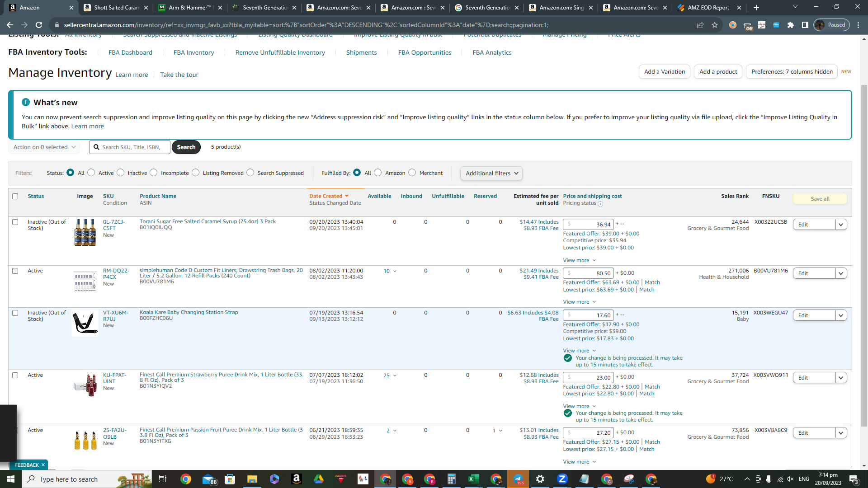The image size is (868, 488).
Task: Open Edit dropdown arrow for Koala Kare Strap
Action: click(x=841, y=315)
